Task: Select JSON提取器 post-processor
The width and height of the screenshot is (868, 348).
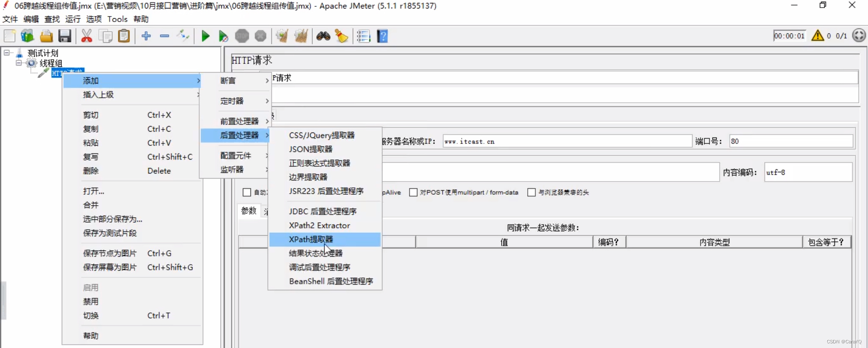Action: pos(325,149)
